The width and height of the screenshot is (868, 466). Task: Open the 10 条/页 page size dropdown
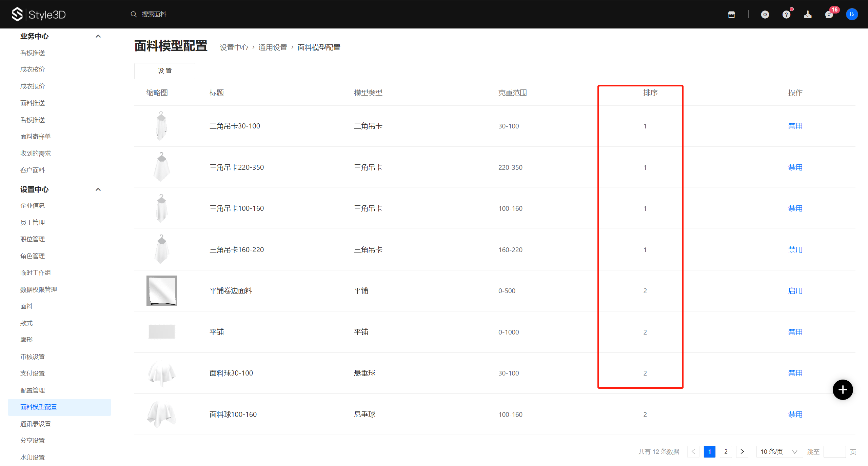click(779, 452)
